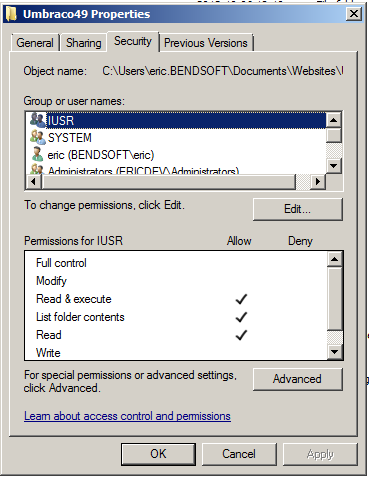Viewport: 369px width, 478px height.
Task: Open the Sharing tab
Action: click(83, 43)
